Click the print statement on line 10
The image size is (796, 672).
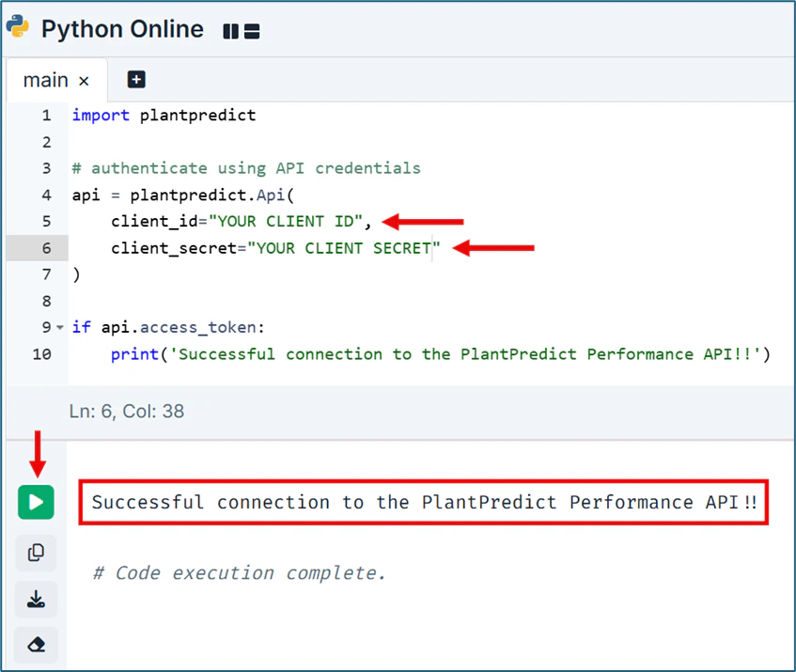coord(441,354)
